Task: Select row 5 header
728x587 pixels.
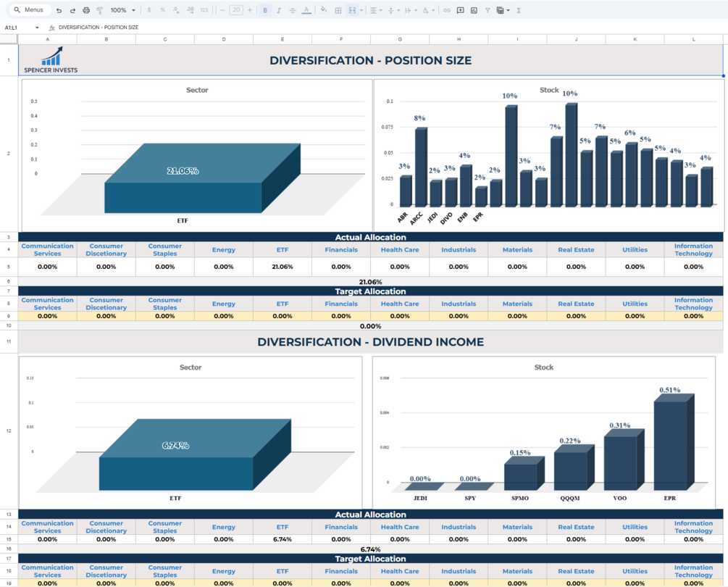Action: click(x=9, y=267)
